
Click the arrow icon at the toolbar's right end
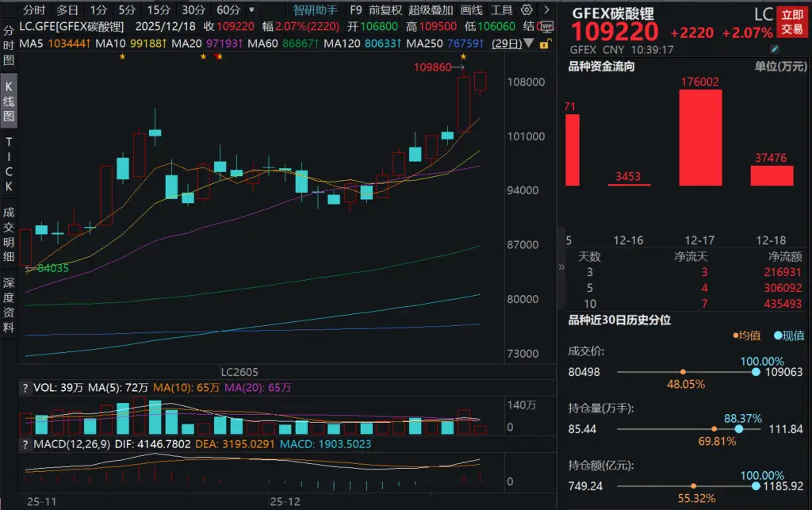(x=546, y=10)
